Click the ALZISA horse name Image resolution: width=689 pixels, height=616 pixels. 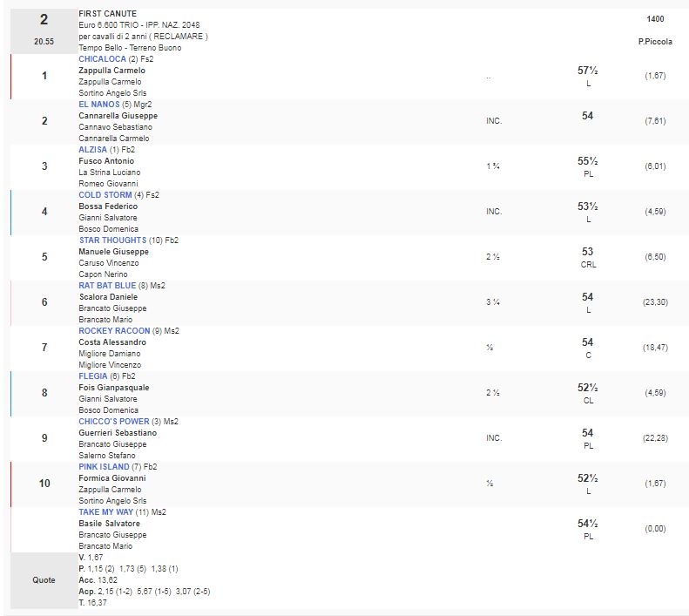93,150
